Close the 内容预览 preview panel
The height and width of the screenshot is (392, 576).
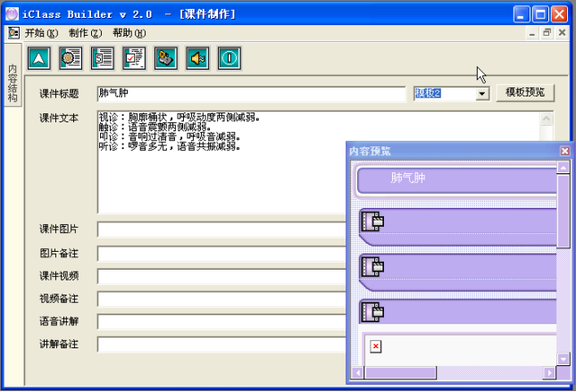pyautogui.click(x=564, y=151)
